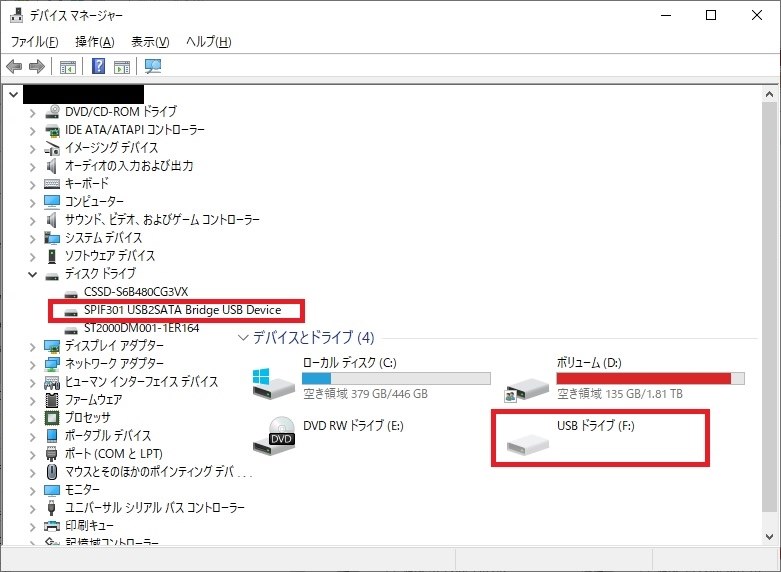
Task: Click the ファームウェア chip icon
Action: point(52,400)
